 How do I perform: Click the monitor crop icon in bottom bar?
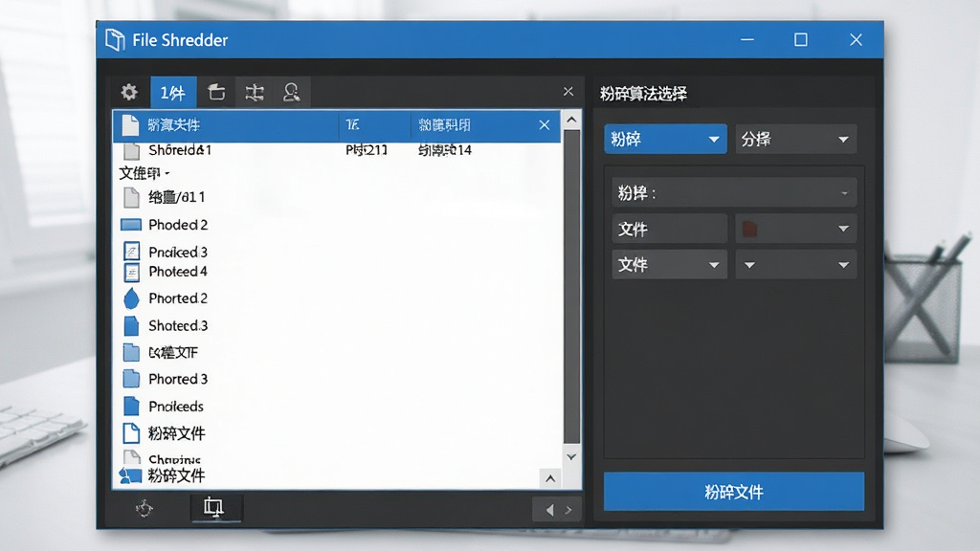click(213, 507)
